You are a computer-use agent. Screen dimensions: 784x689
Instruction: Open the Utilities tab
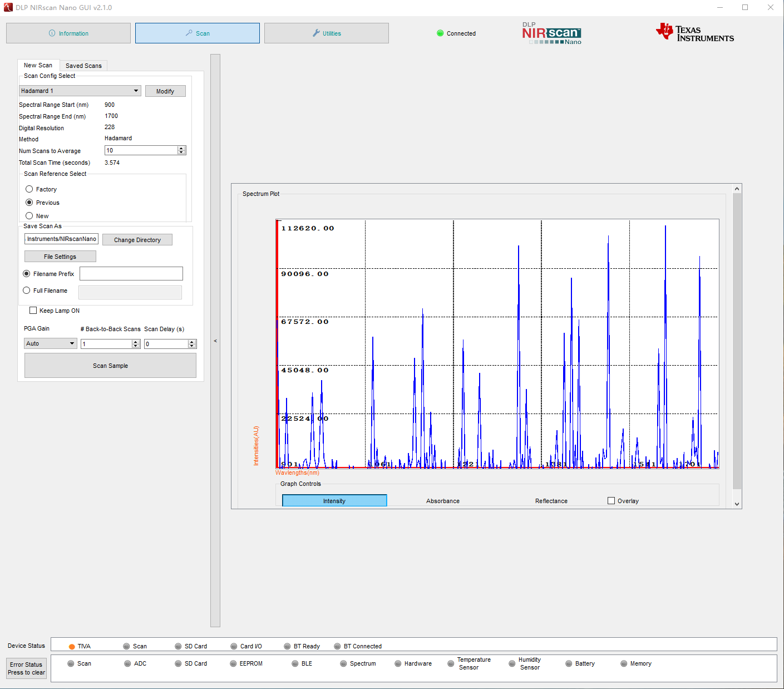pyautogui.click(x=327, y=33)
